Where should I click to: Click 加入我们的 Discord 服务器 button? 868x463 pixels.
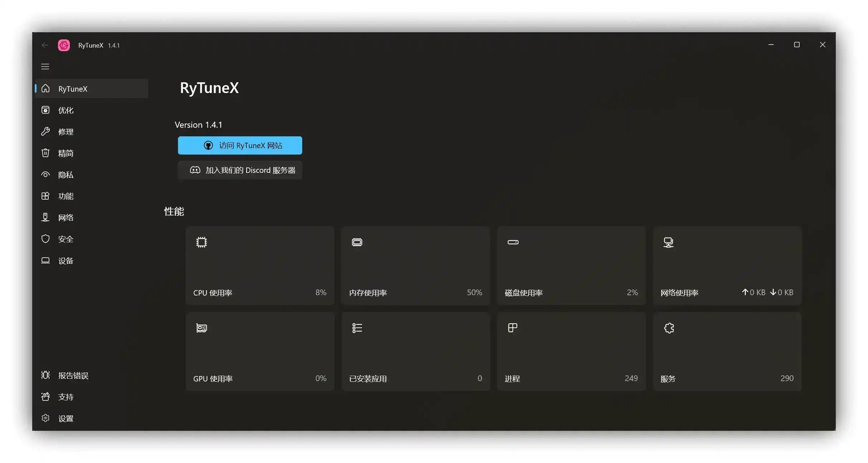[x=240, y=170]
